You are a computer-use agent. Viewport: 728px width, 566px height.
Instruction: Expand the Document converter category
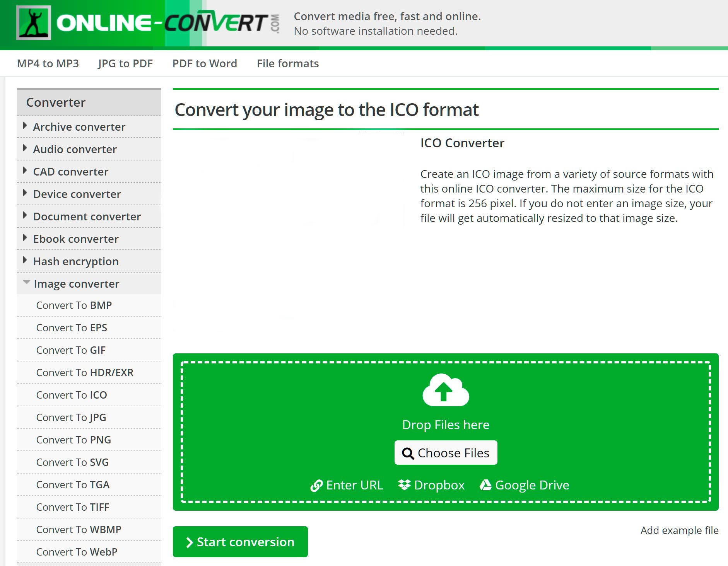(25, 215)
